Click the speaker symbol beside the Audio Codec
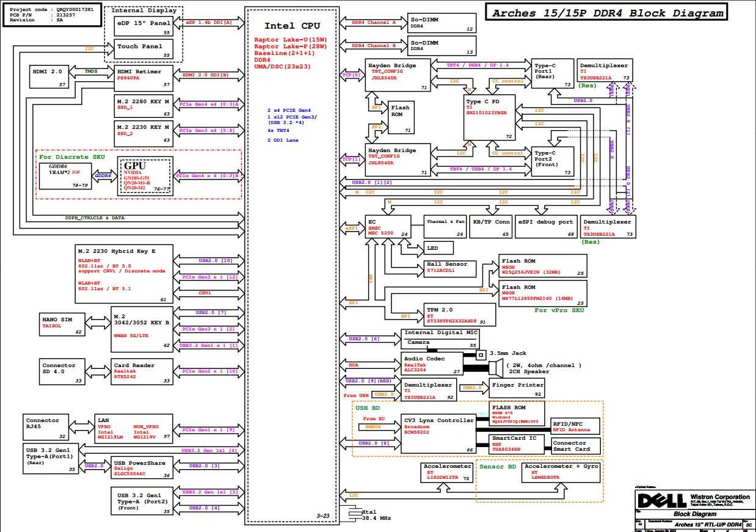The image size is (756, 532). (495, 367)
